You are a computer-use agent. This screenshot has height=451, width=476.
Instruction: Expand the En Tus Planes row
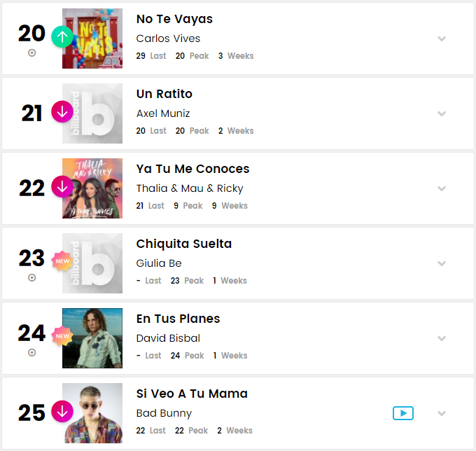pos(442,338)
